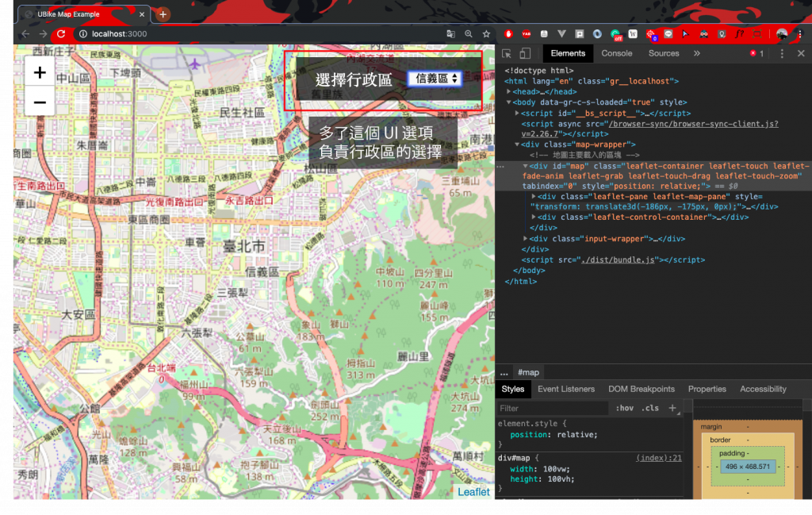The width and height of the screenshot is (812, 515).
Task: Click the green screenshot frame extension icon
Action: pos(757,33)
